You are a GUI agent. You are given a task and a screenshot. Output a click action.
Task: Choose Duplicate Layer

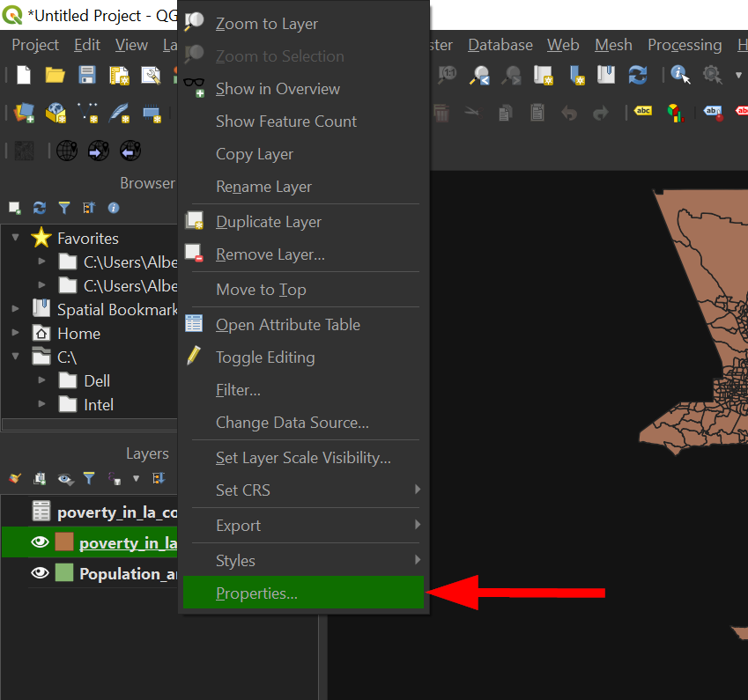(303, 222)
